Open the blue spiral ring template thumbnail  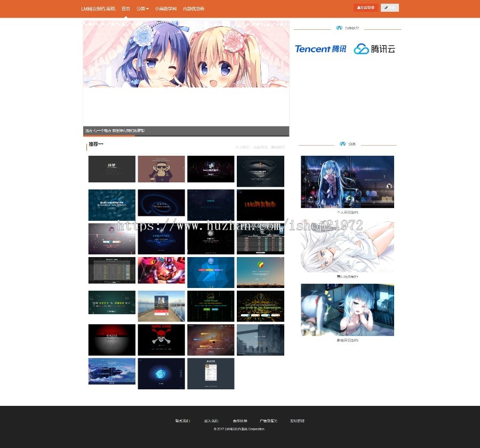point(161,203)
